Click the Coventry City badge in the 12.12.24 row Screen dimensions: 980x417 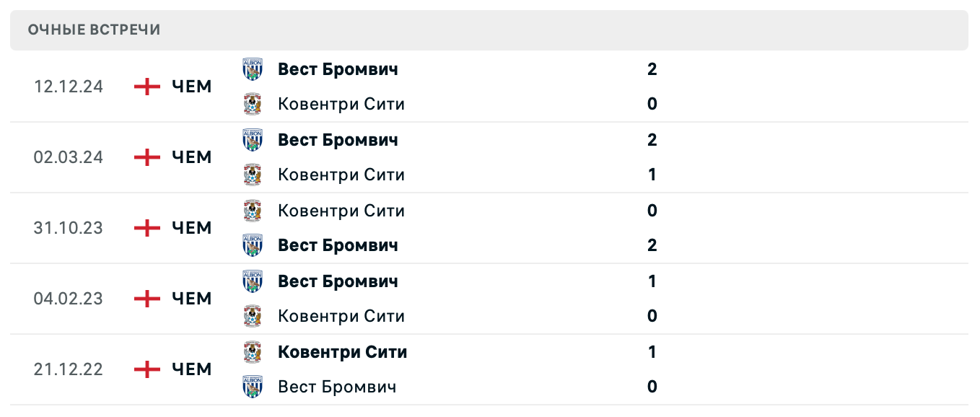click(252, 103)
